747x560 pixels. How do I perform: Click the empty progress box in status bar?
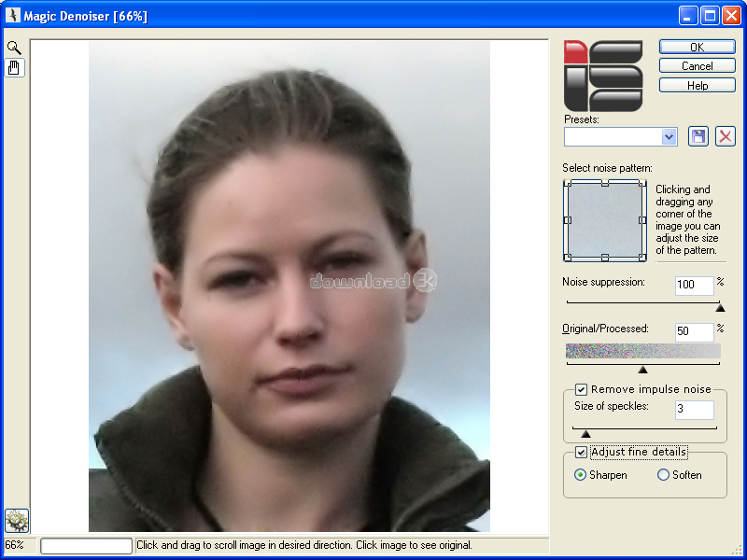[x=86, y=546]
